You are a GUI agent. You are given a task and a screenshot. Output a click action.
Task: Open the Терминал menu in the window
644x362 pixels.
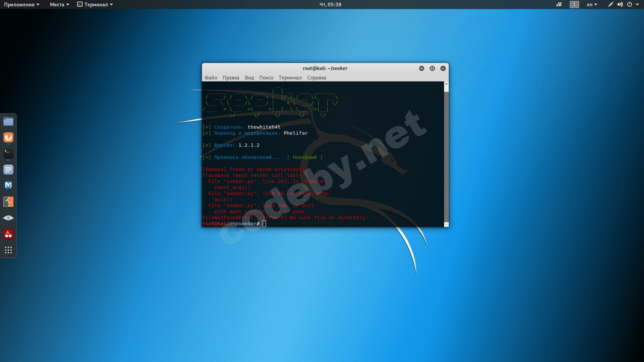tap(290, 78)
